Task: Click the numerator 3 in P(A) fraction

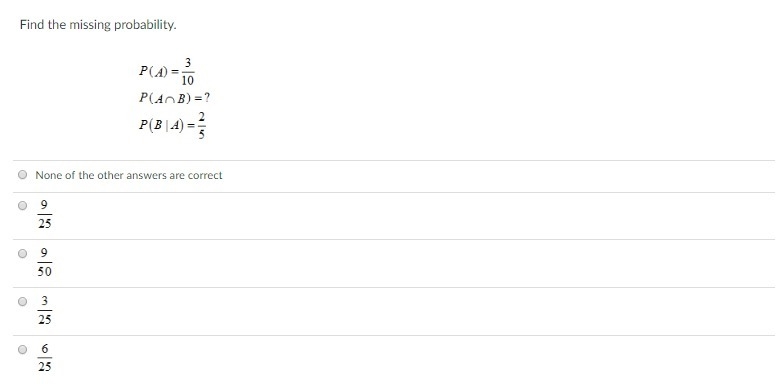Action: click(x=188, y=63)
